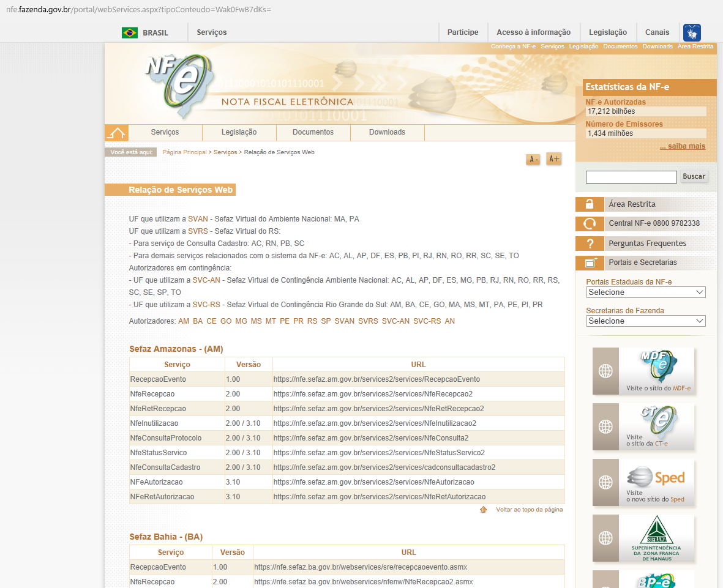Screen dimensions: 723x588
Task: Click the globe icon on the Sped banner
Action: [x=605, y=483]
